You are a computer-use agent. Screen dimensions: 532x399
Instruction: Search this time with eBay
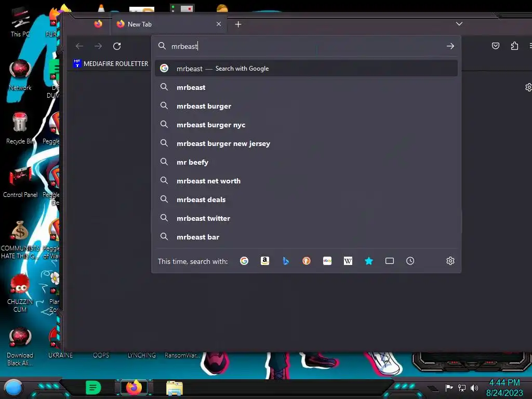327,261
